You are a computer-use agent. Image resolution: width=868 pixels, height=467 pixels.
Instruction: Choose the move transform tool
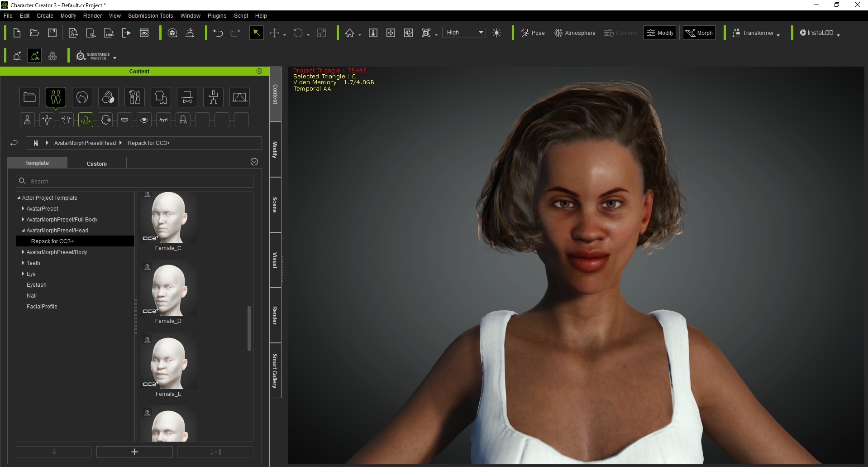click(x=274, y=33)
